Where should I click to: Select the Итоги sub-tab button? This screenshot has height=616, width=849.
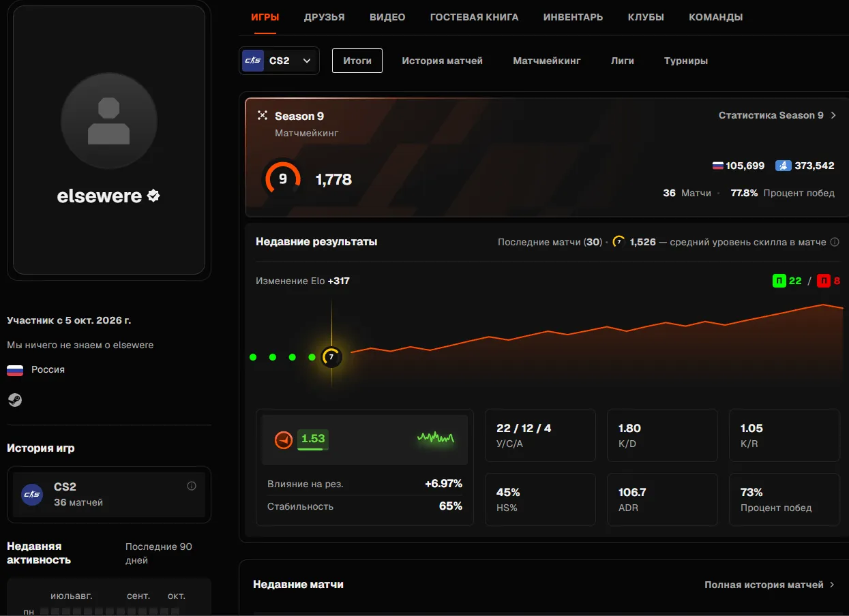(357, 61)
